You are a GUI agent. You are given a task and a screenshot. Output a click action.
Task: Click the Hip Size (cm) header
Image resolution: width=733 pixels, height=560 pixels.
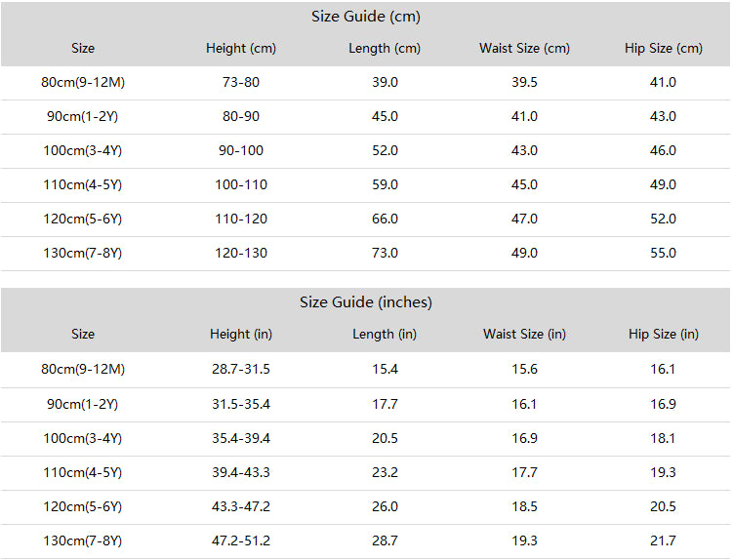pyautogui.click(x=664, y=48)
